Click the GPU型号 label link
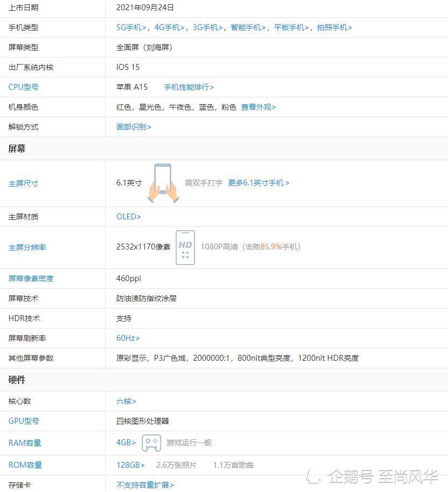Viewport: 448px width, 492px height. coord(24,421)
